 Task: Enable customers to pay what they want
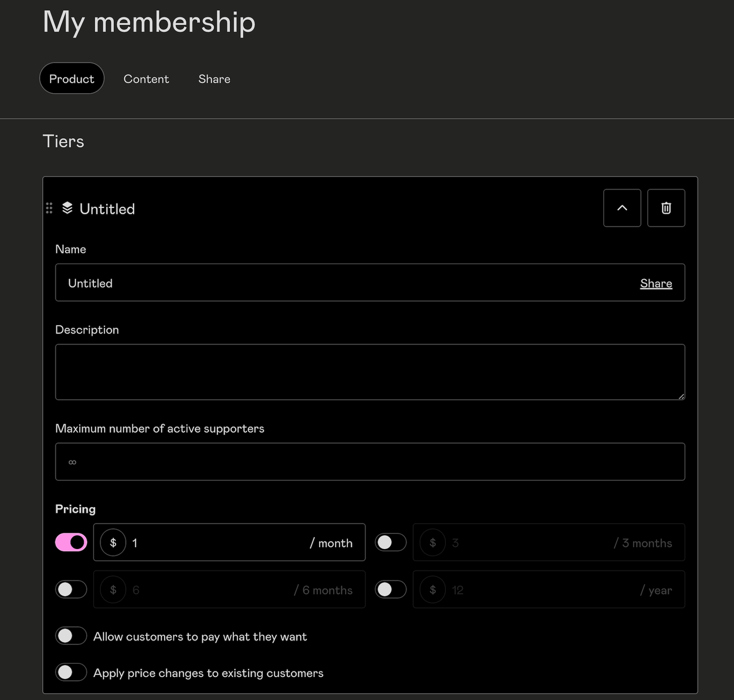tap(71, 636)
